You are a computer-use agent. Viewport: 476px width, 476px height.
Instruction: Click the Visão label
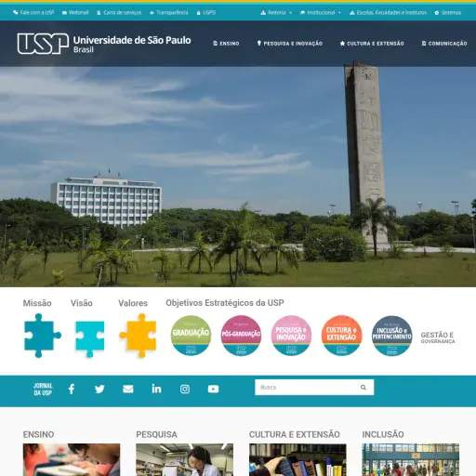tap(82, 303)
